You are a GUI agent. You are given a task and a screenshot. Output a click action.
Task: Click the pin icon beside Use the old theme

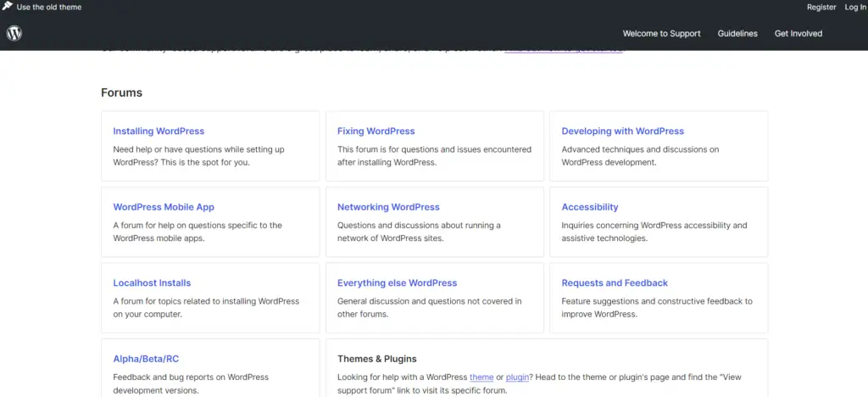pyautogui.click(x=7, y=7)
